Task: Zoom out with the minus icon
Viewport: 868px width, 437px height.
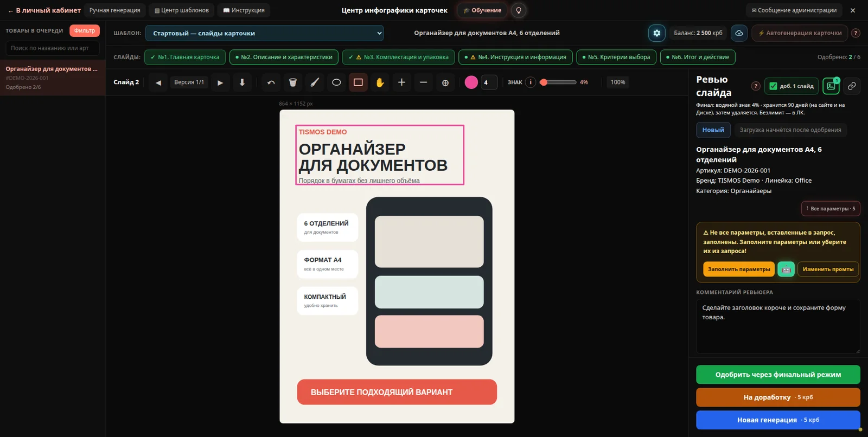Action: 424,82
